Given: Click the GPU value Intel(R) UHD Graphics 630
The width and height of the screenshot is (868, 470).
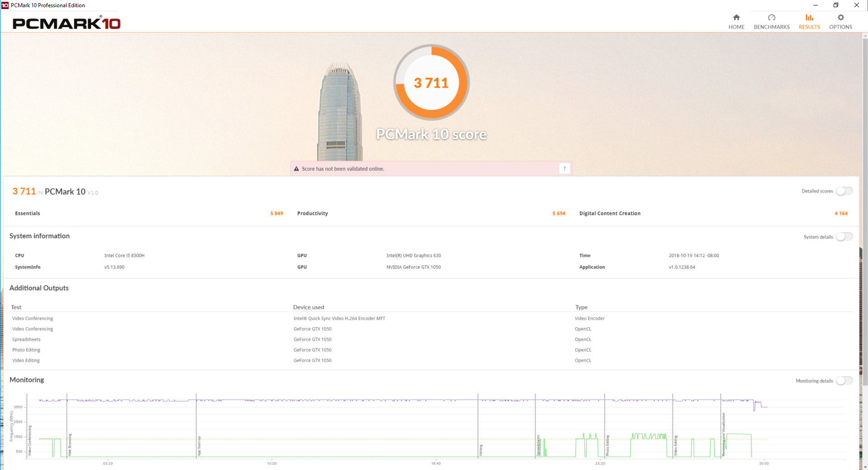Looking at the screenshot, I should click(x=414, y=256).
